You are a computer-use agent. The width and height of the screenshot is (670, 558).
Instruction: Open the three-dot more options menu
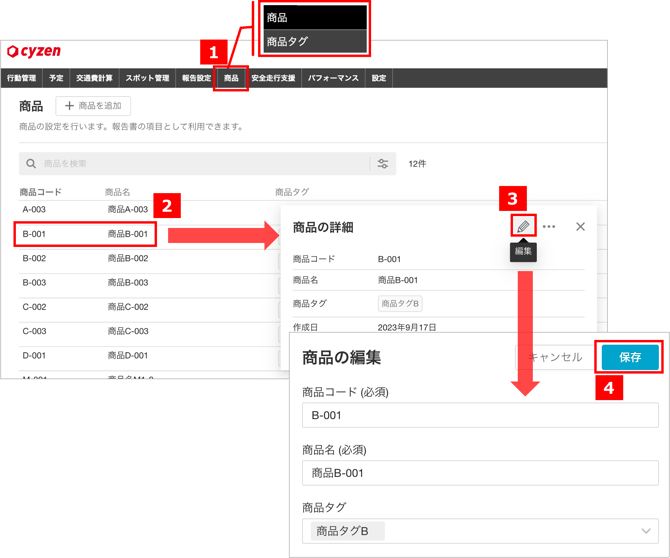point(549,227)
